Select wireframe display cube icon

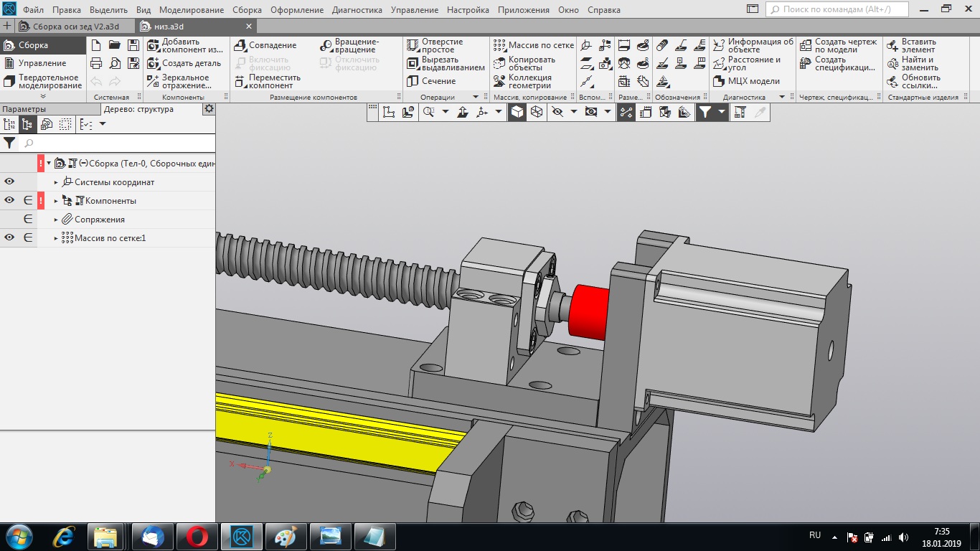536,111
